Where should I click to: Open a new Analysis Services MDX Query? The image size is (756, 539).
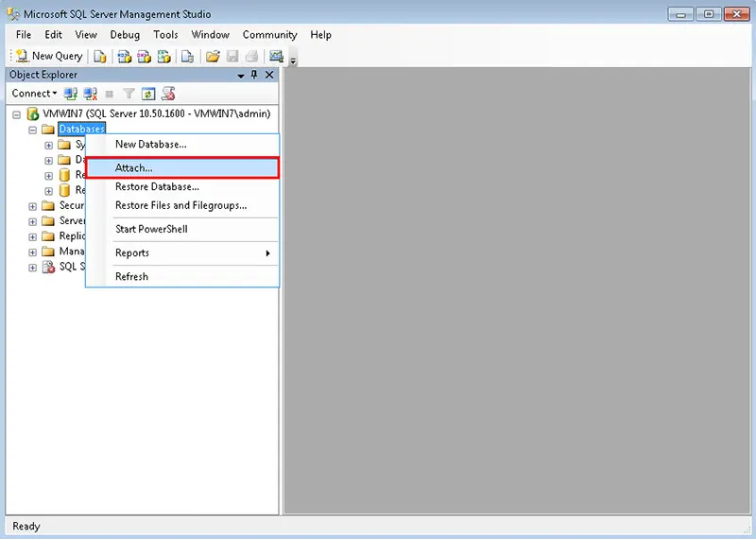coord(125,57)
